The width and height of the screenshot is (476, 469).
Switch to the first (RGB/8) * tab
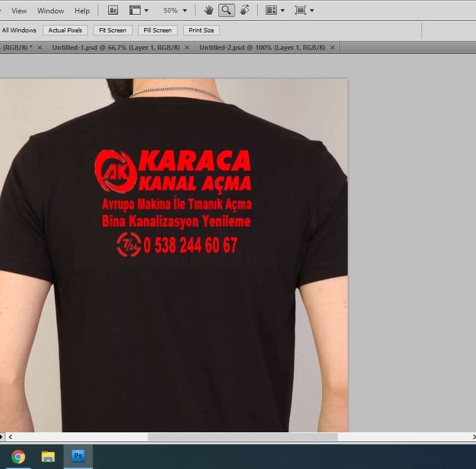click(17, 48)
